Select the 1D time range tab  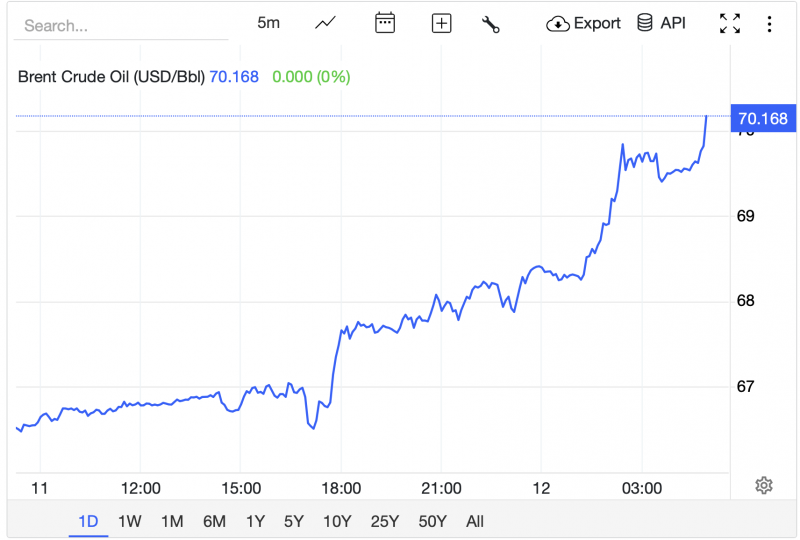tap(88, 521)
